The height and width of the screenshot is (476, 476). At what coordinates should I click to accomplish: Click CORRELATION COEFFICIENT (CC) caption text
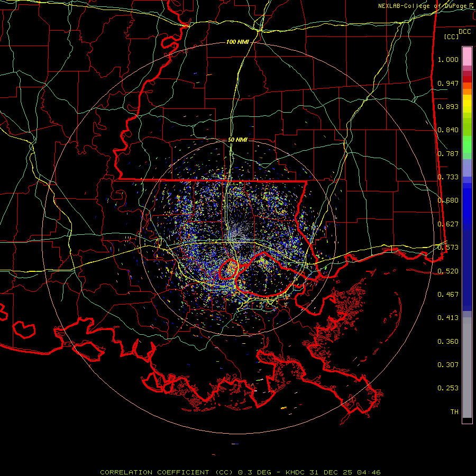click(167, 472)
